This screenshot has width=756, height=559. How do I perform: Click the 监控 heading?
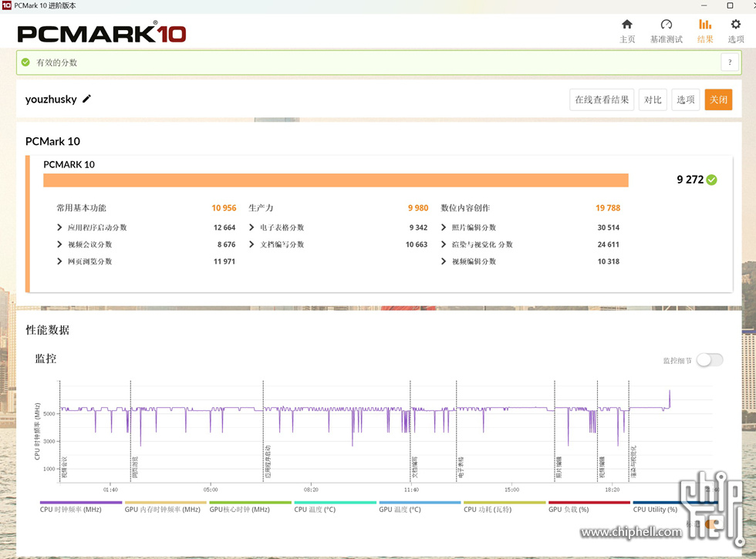point(46,359)
